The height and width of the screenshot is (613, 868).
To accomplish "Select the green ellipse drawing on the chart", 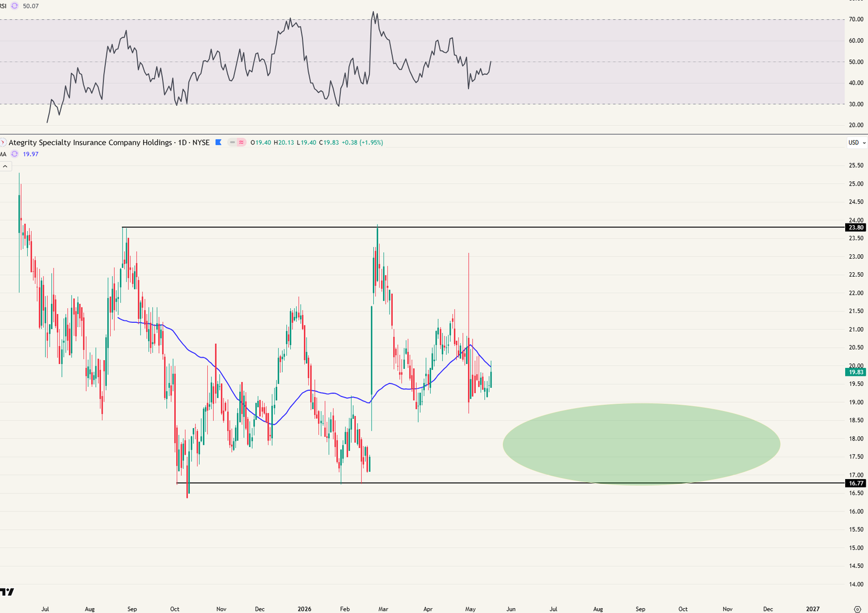I will (x=641, y=444).
